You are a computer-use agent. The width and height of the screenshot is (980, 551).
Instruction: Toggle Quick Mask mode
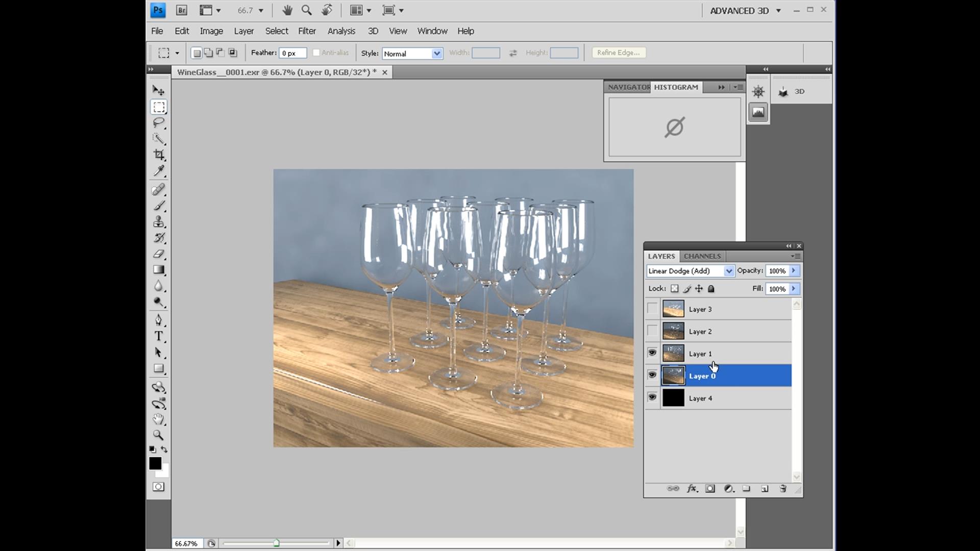pos(159,487)
